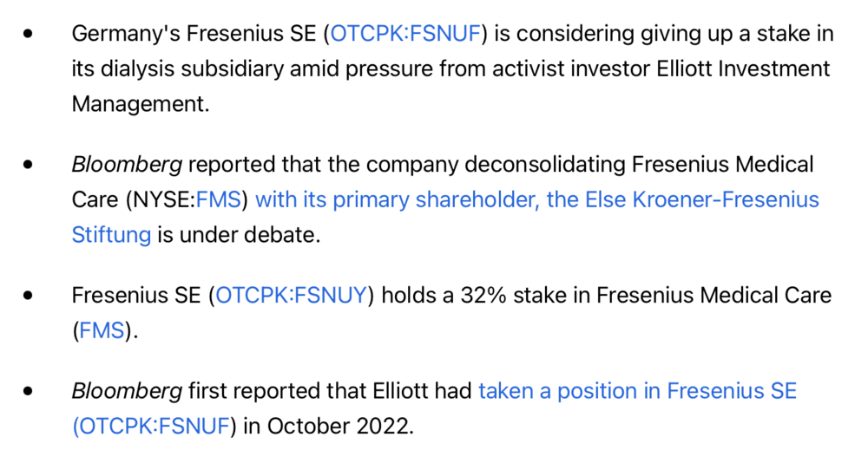Click italic "Bloomberg" before "reported that the company"

127,165
